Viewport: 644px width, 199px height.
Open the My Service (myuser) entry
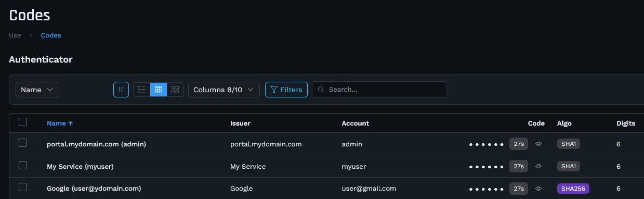coord(80,166)
